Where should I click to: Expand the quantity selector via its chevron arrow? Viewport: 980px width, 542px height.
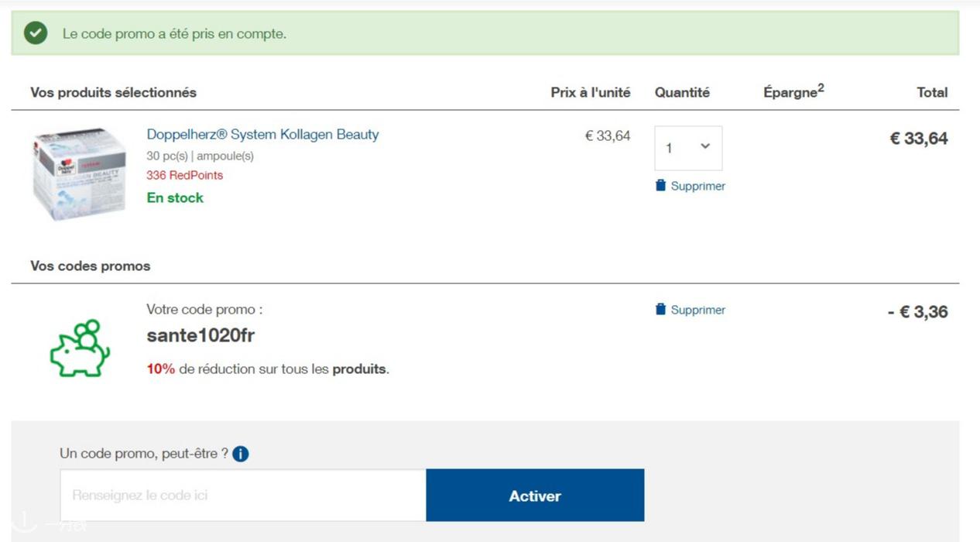[705, 146]
